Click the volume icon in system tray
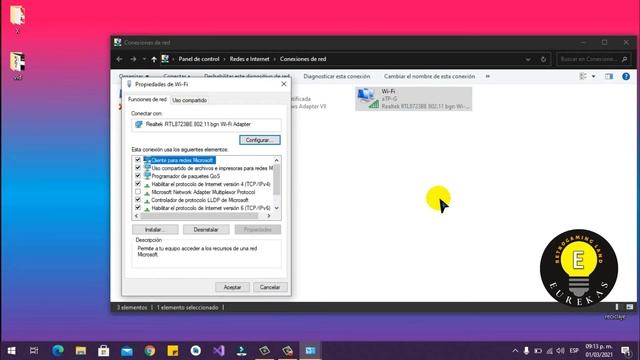This screenshot has height=360, width=640. point(560,351)
